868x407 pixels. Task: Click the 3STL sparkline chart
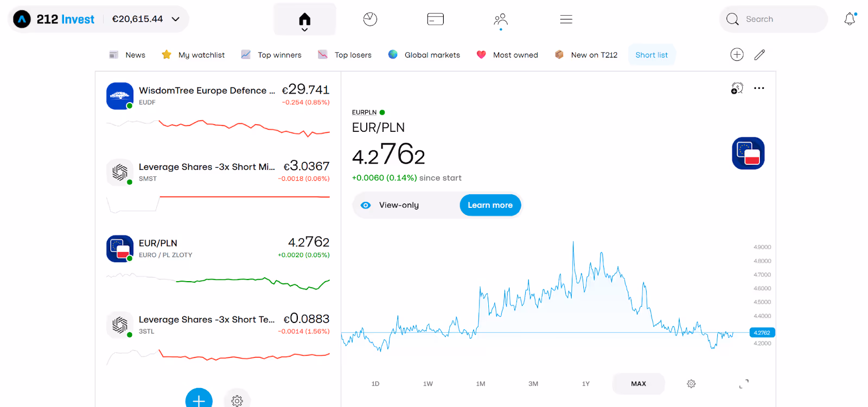pyautogui.click(x=218, y=357)
